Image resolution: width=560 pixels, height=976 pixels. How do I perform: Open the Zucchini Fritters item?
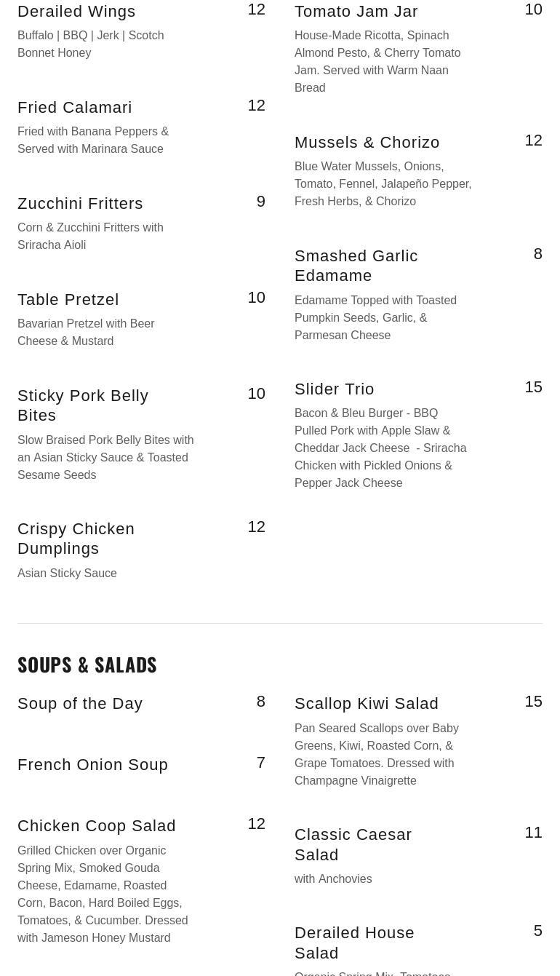(80, 204)
